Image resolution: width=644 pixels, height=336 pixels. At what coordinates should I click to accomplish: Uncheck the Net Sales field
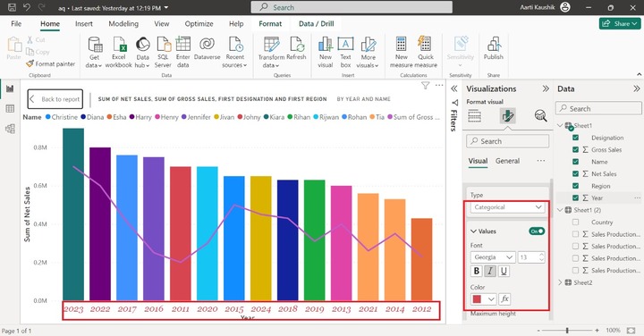[x=575, y=174]
